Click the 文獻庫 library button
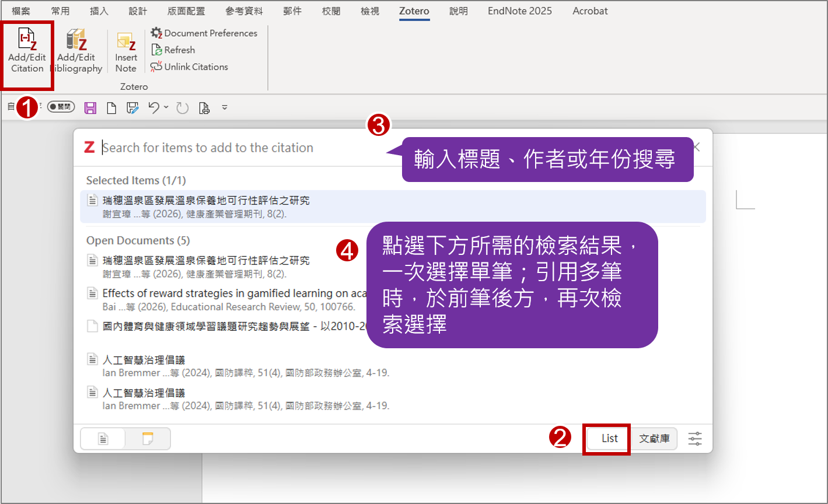Screen dimensions: 828x504 pos(654,439)
